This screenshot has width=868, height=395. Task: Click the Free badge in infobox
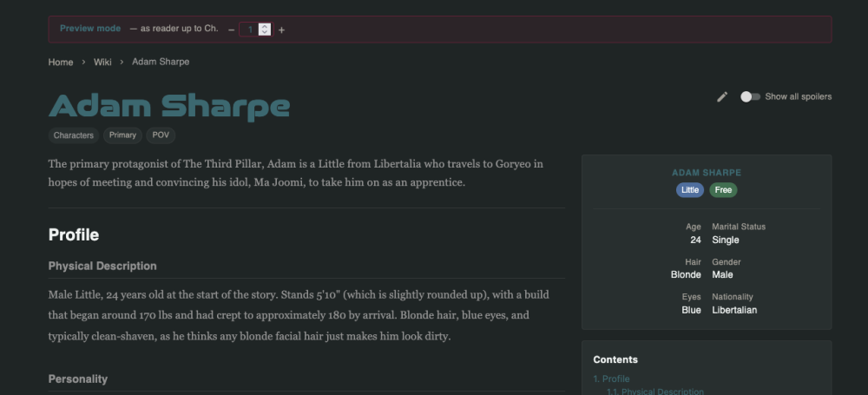pyautogui.click(x=723, y=190)
